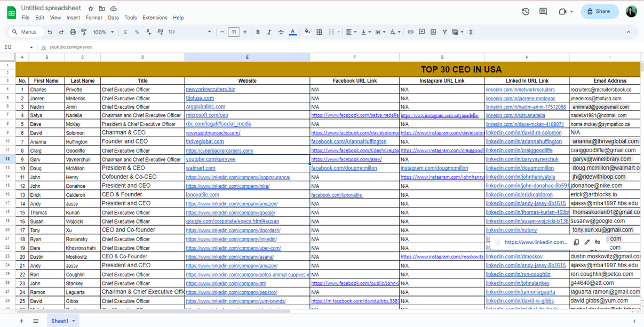This screenshot has height=327, width=644.
Task: Toggle italic formatting
Action: 269,32
